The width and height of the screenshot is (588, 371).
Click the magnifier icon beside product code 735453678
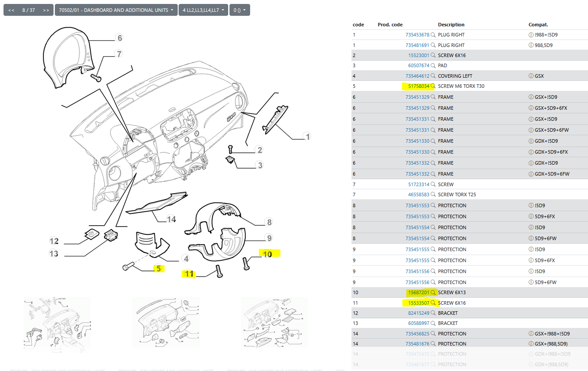point(433,35)
